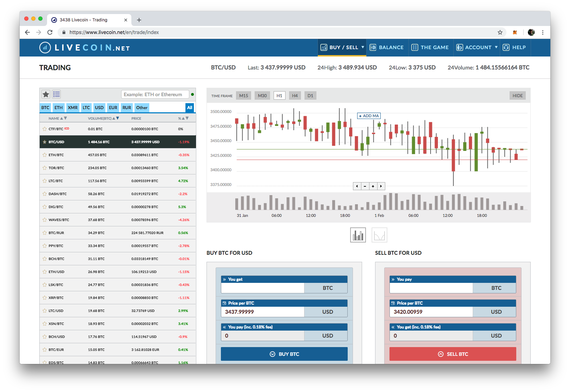Image resolution: width=570 pixels, height=392 pixels.
Task: Zoom out the chart with the minus button
Action: point(365,186)
